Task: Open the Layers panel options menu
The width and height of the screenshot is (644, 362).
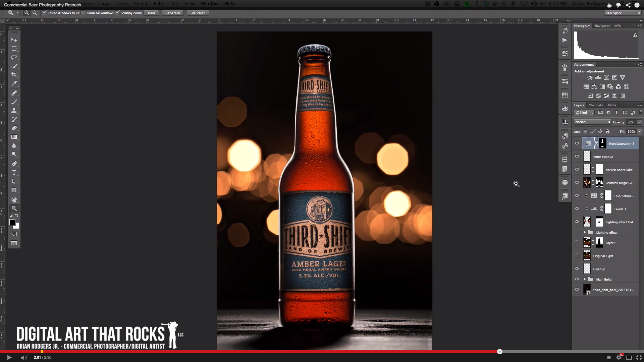Action: tap(640, 105)
